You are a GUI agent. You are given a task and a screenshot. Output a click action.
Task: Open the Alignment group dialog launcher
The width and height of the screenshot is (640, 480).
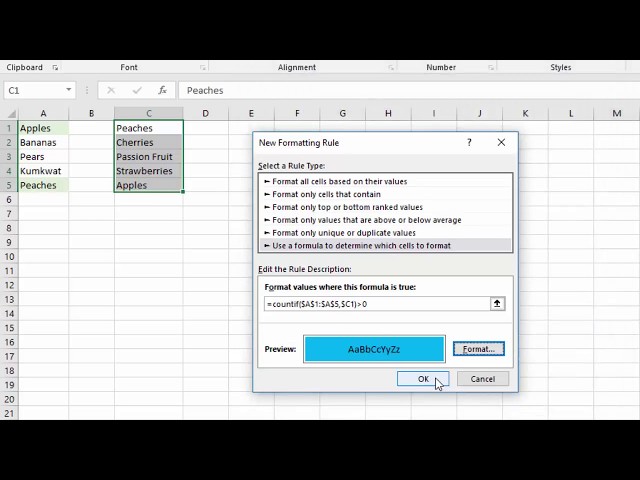(x=391, y=68)
